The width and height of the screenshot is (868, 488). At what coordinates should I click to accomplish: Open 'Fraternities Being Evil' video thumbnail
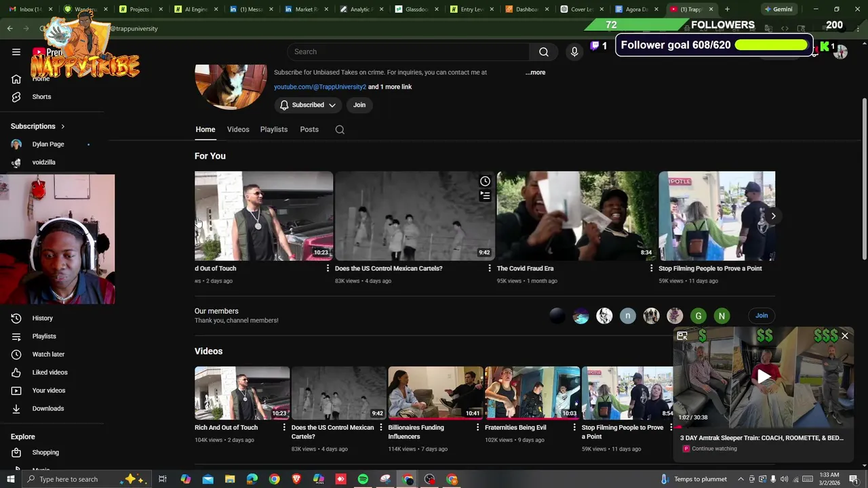click(532, 393)
